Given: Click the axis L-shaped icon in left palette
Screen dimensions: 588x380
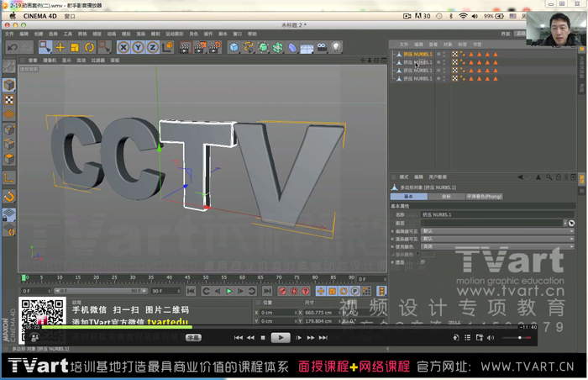Looking at the screenshot, I should point(9,177).
